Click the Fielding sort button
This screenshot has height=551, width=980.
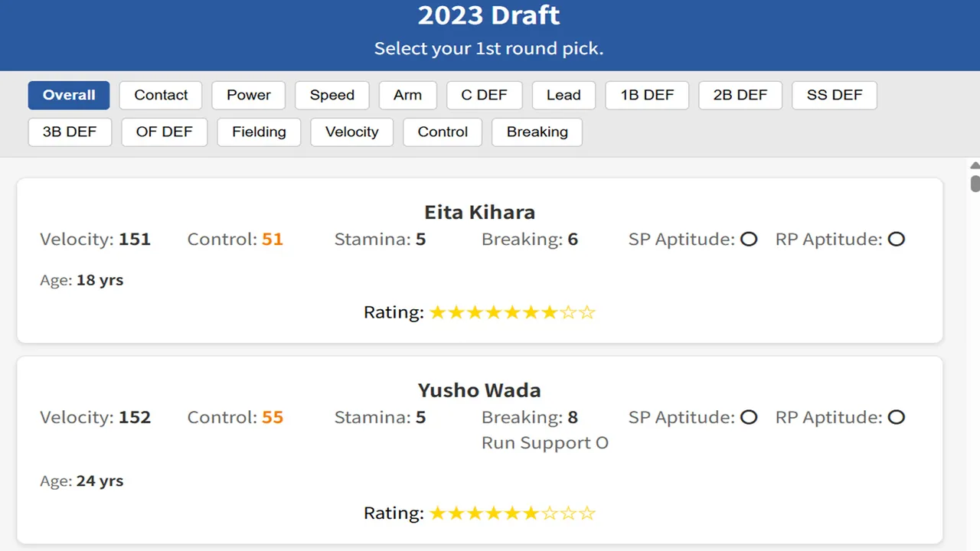(260, 132)
